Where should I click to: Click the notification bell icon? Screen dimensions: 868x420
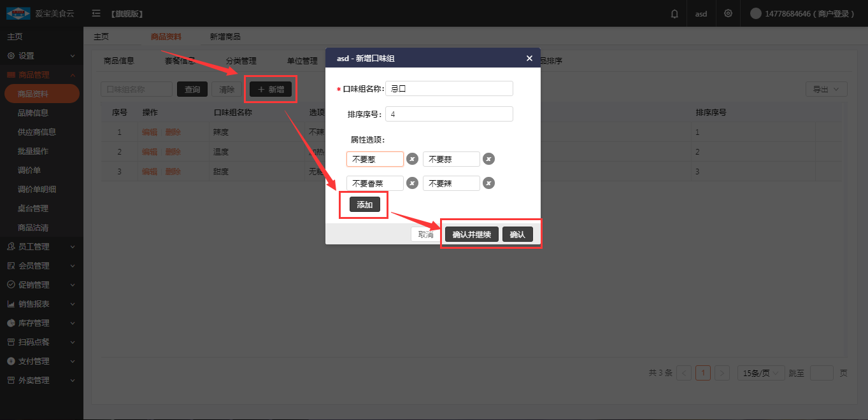tap(674, 13)
